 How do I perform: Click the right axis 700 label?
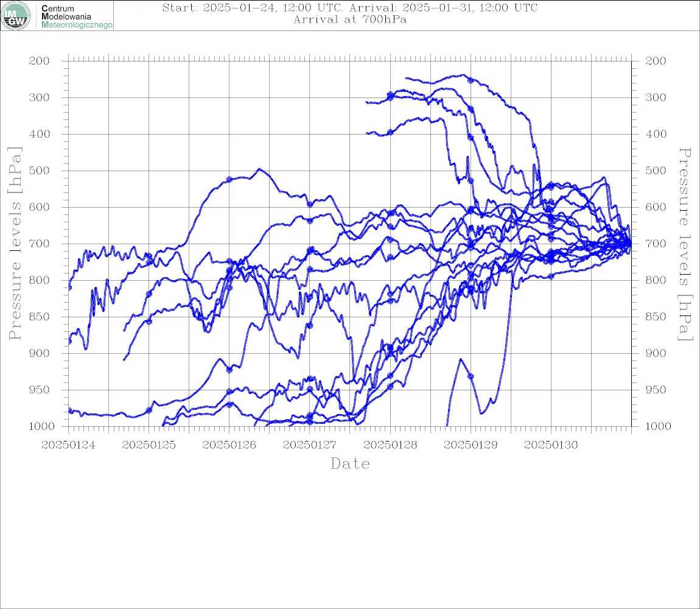656,244
